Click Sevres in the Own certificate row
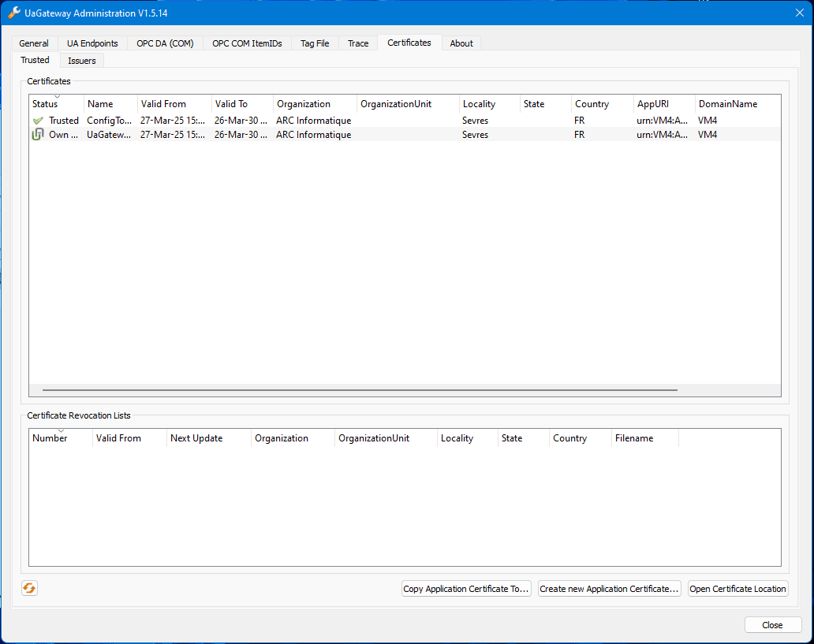The height and width of the screenshot is (644, 814). 475,135
